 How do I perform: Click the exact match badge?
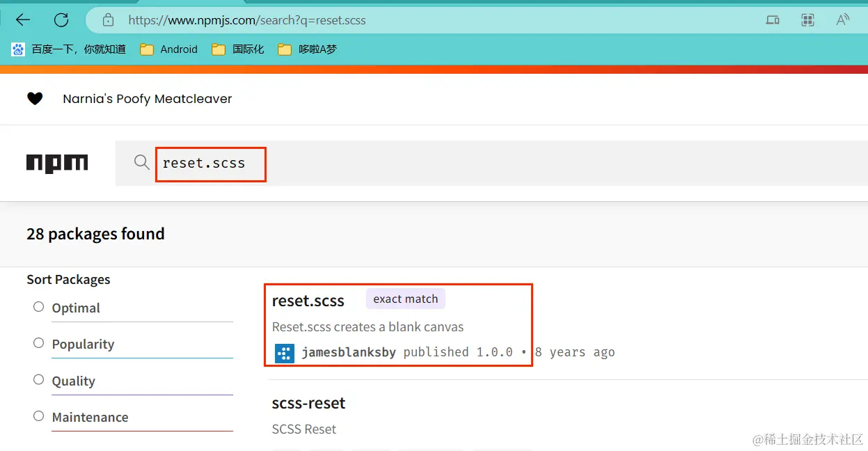406,299
